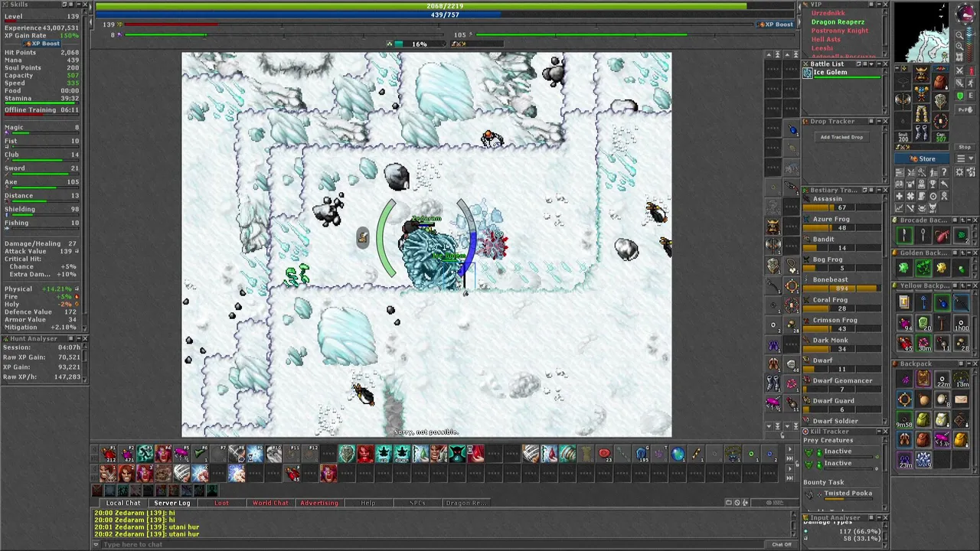Click VIP entry Postronny Knight
980x551 pixels.
coord(840,31)
